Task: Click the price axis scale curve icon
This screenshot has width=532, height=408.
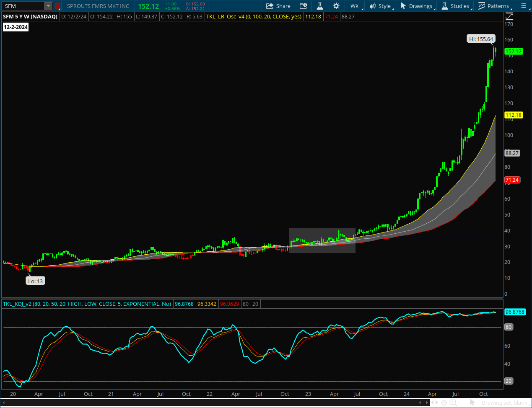Action: (x=509, y=17)
